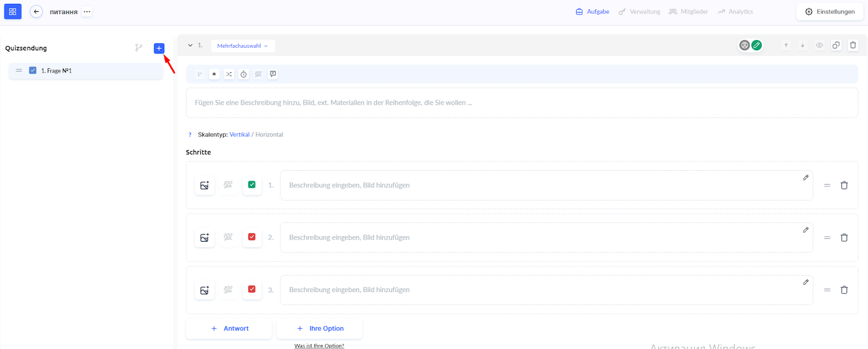Toggle the green correct checkbox for answer 1
This screenshot has width=868, height=349.
[252, 185]
